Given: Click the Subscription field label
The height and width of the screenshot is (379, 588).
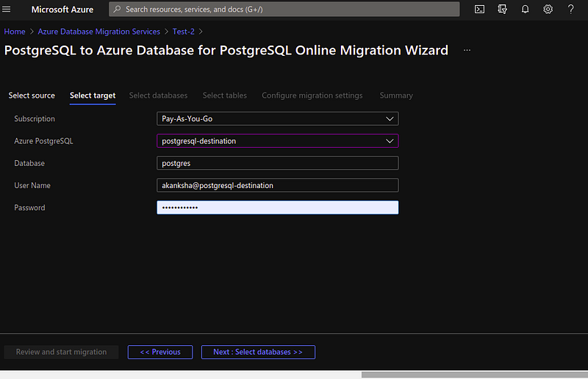Looking at the screenshot, I should (x=35, y=119).
